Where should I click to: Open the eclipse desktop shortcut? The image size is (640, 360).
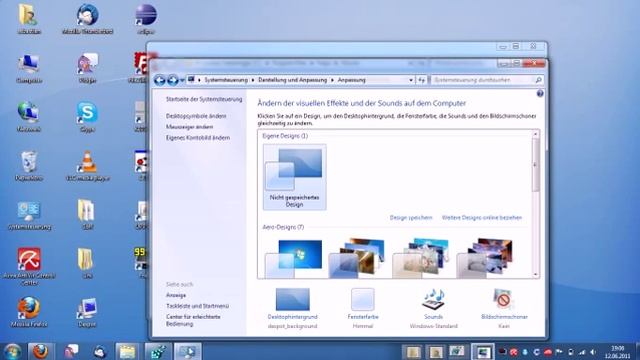146,18
